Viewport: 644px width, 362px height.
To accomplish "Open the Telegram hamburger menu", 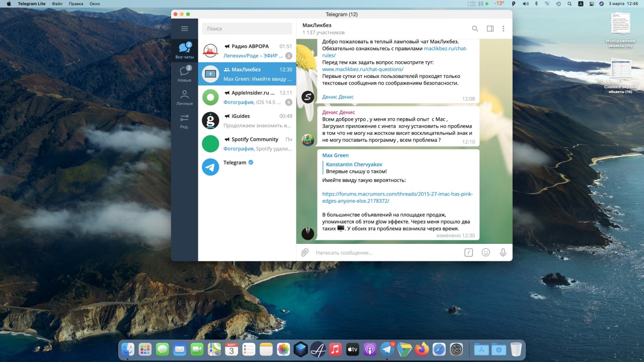I will [x=185, y=29].
